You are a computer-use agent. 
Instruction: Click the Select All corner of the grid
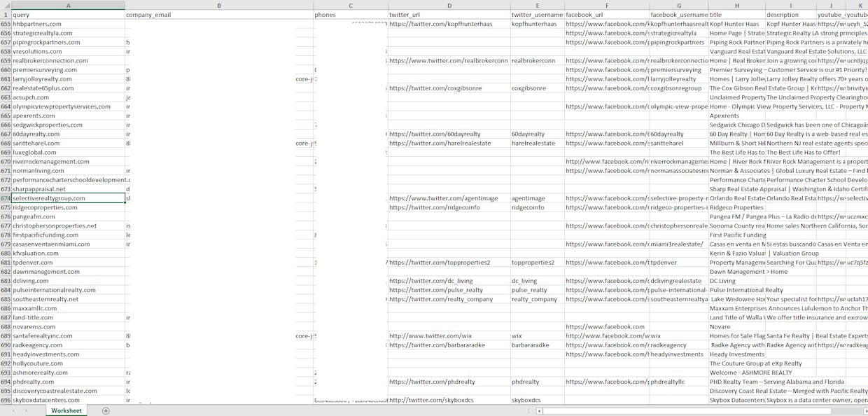pos(6,5)
